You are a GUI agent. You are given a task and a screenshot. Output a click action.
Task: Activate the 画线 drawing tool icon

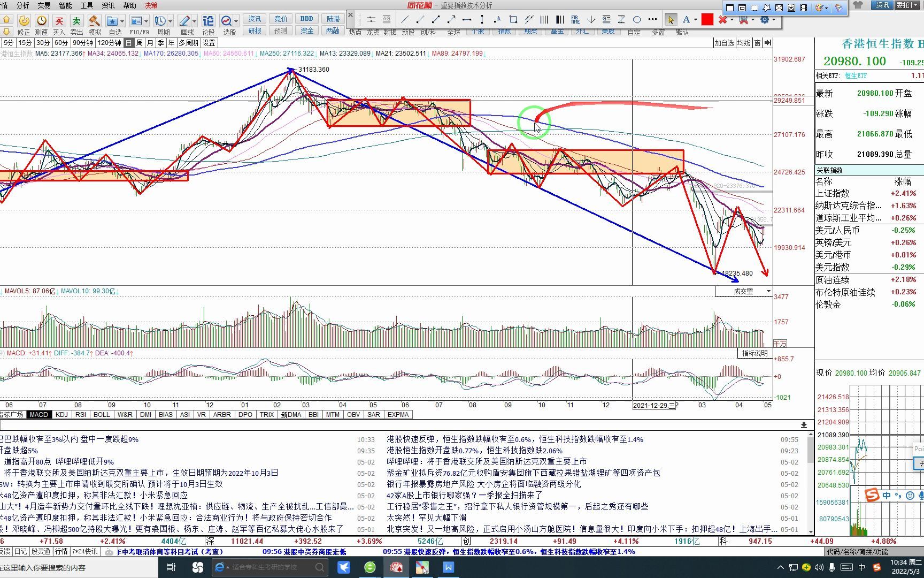point(184,20)
